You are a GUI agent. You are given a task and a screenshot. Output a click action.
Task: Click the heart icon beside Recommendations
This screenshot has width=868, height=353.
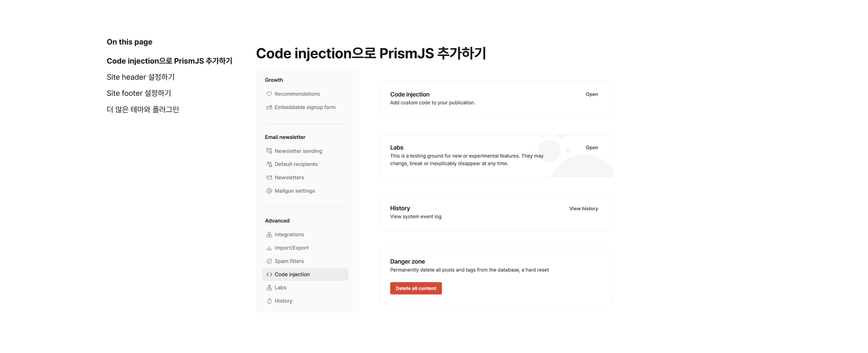click(x=269, y=94)
